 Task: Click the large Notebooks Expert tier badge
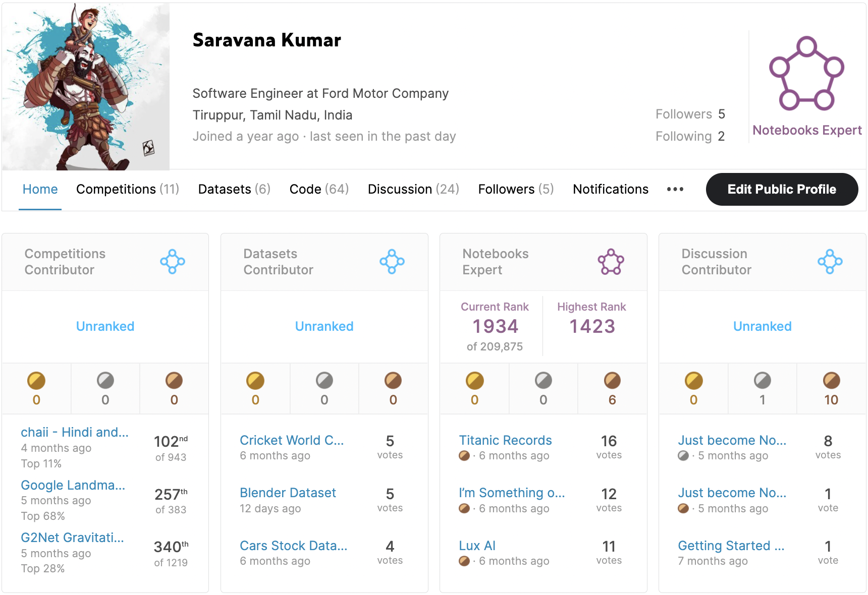[806, 74]
